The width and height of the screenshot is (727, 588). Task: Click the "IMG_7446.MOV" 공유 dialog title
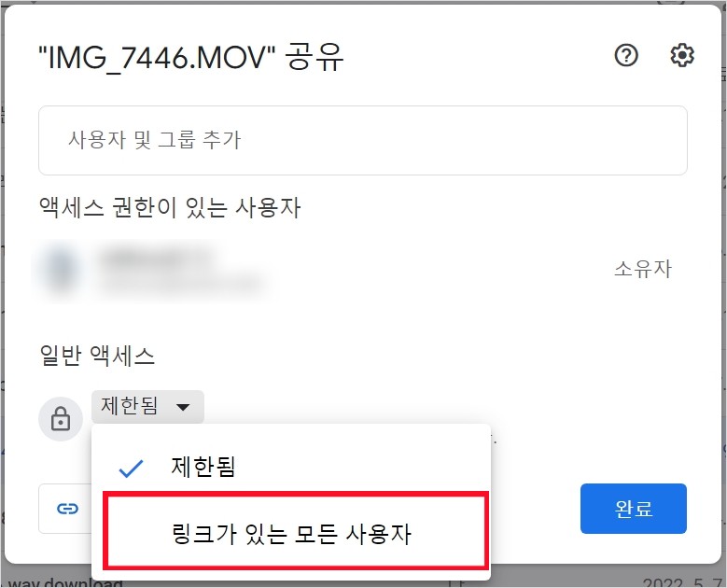[190, 57]
